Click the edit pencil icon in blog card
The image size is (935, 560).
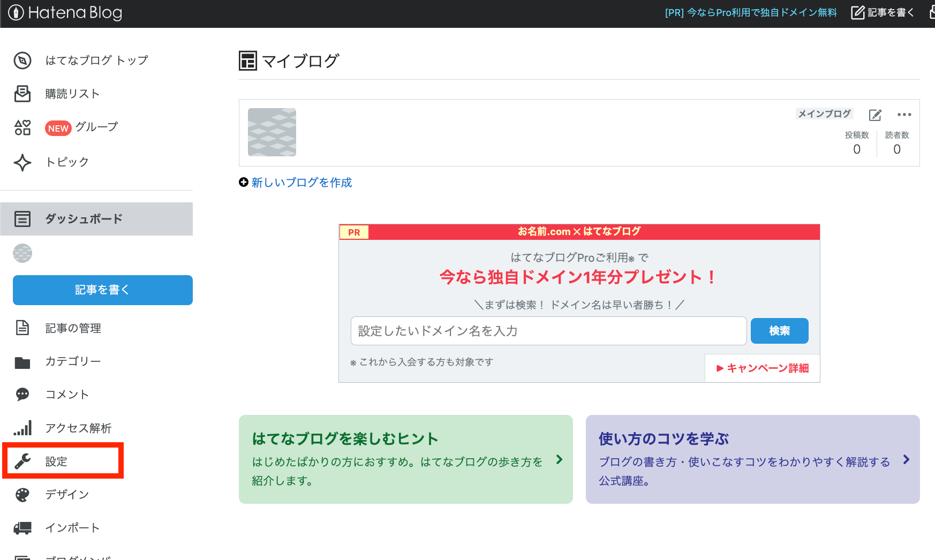(875, 115)
